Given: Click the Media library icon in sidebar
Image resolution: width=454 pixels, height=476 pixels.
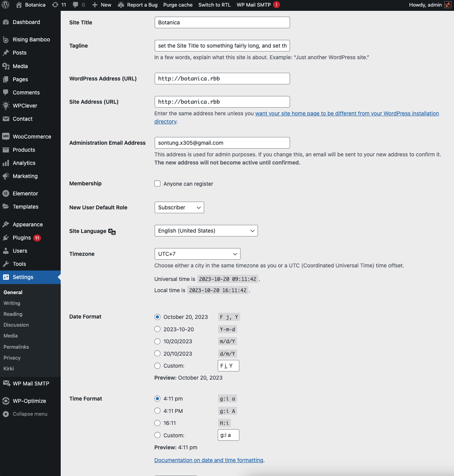Looking at the screenshot, I should (x=6, y=66).
